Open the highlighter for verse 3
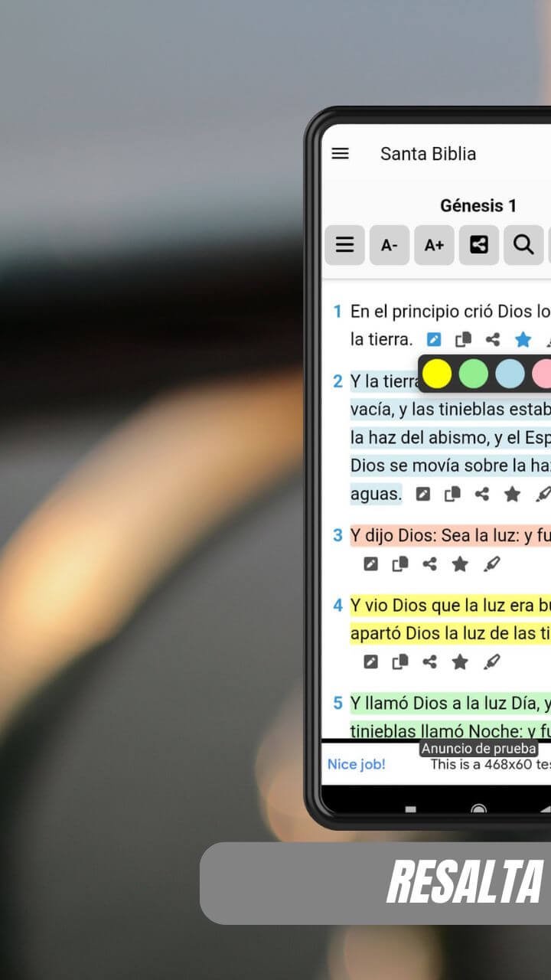The height and width of the screenshot is (980, 551). (x=491, y=564)
